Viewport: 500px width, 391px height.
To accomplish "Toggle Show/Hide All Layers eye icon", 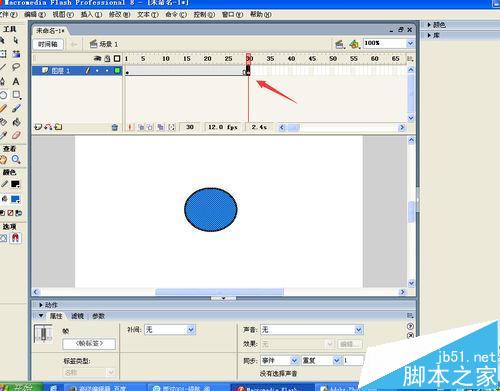I will click(x=97, y=59).
